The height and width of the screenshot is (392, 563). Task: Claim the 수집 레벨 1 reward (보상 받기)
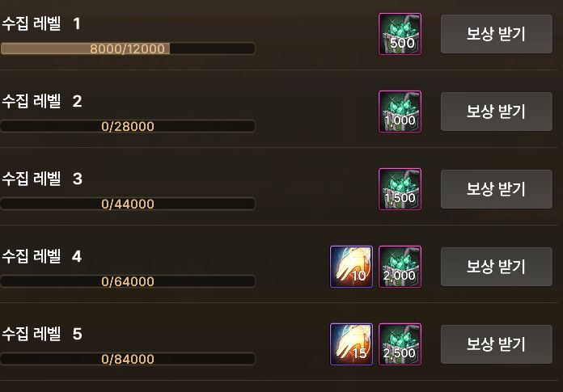coord(496,34)
